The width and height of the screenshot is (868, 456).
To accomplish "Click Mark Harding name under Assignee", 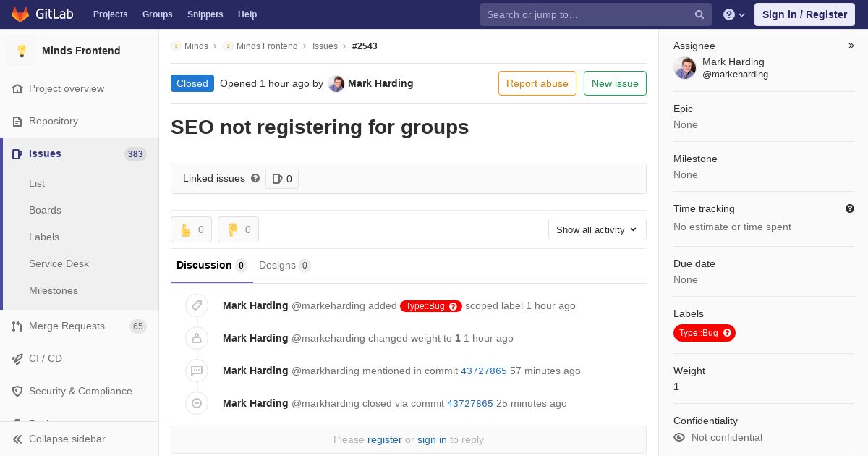I will pos(733,62).
